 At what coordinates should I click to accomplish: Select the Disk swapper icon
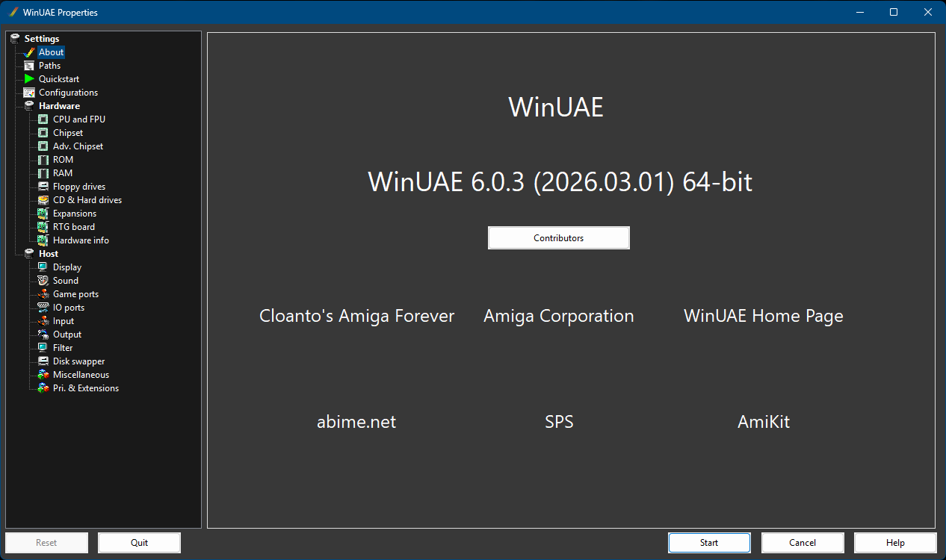[x=77, y=361]
